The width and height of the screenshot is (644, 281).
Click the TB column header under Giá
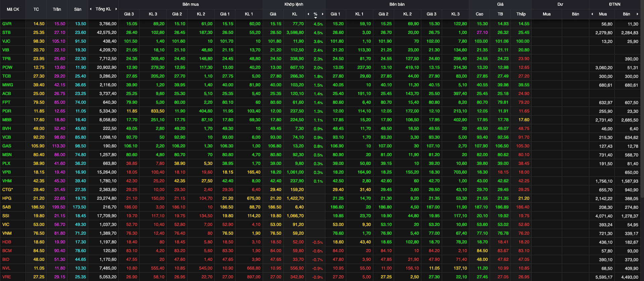500,14
